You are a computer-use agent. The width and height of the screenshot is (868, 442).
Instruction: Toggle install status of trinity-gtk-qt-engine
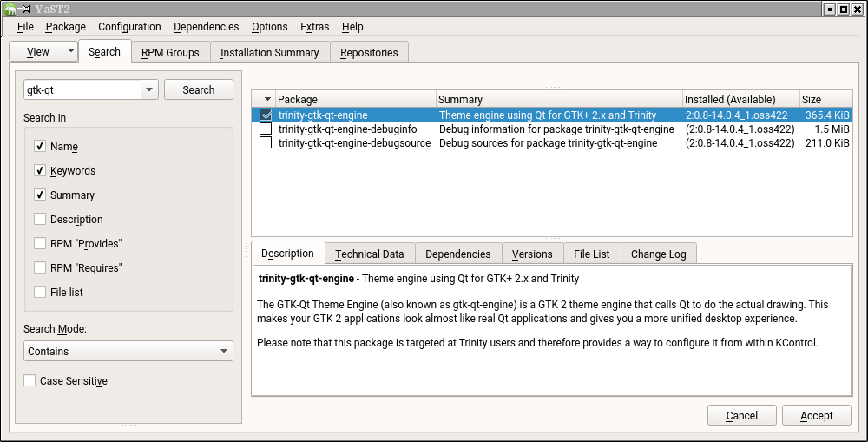click(266, 115)
